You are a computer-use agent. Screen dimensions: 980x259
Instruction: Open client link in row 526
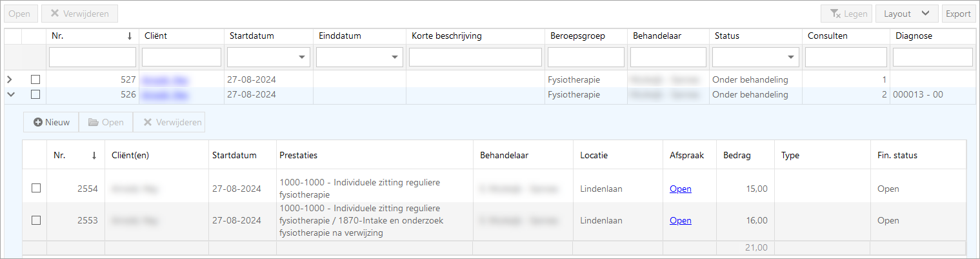[x=166, y=94]
